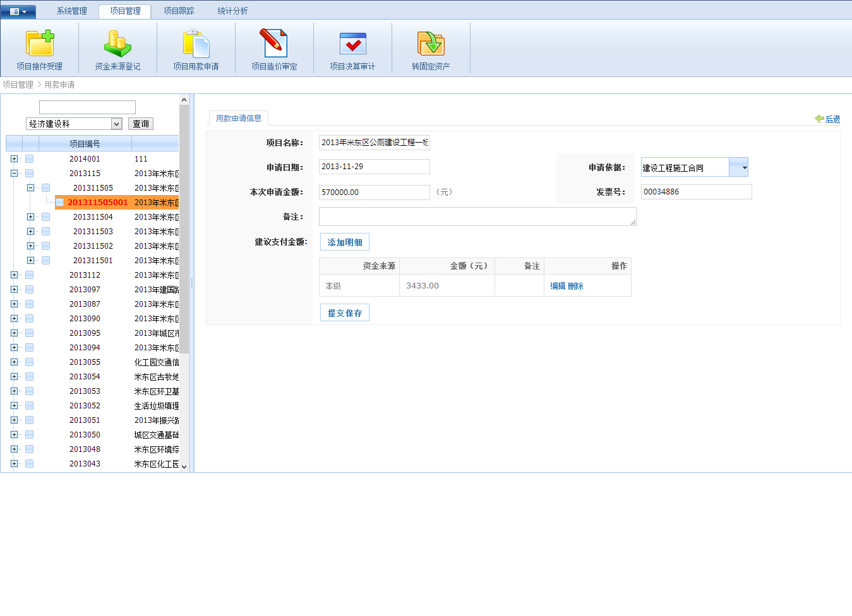
Task: Open the 统计分析 tab
Action: (x=232, y=11)
